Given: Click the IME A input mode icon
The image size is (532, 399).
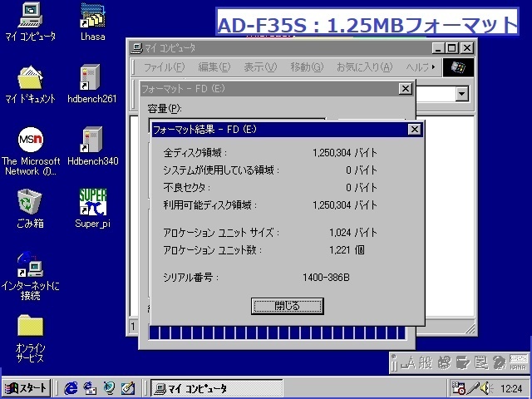Looking at the screenshot, I should pos(408,362).
